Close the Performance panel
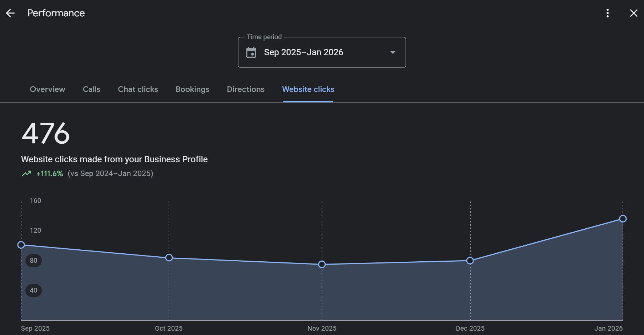This screenshot has height=335, width=644. tap(634, 13)
